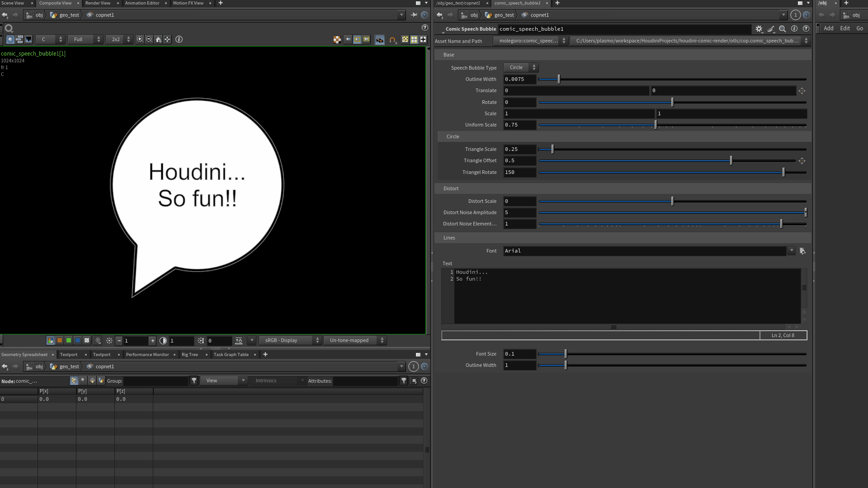Click the search magnifier in parameter pane
The width and height of the screenshot is (868, 488).
pyautogui.click(x=783, y=29)
